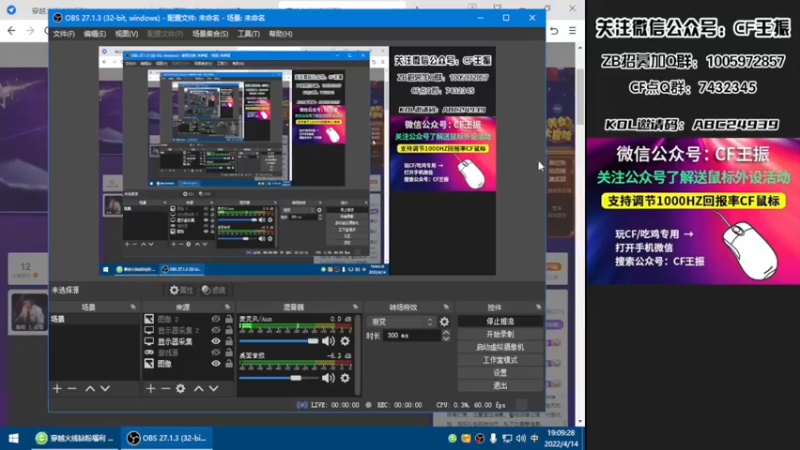The image size is (800, 450).
Task: Open 麦克风/Aux audio settings gear
Action: pyautogui.click(x=345, y=341)
